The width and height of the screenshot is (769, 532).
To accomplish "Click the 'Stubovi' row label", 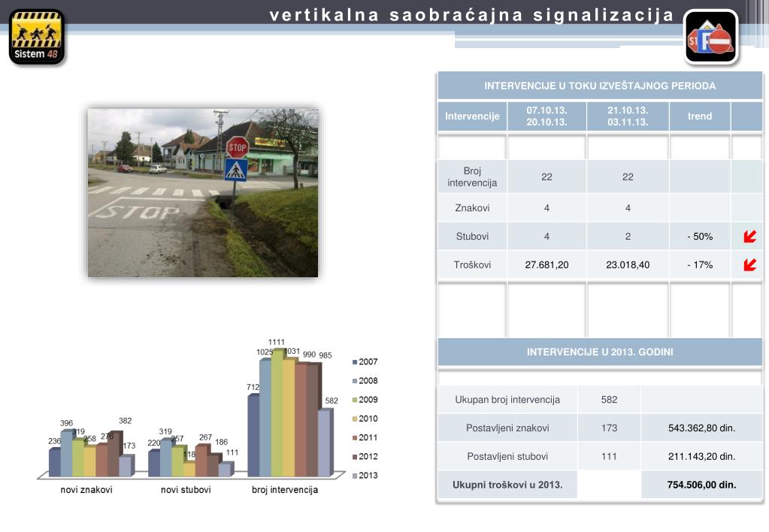I will (472, 237).
